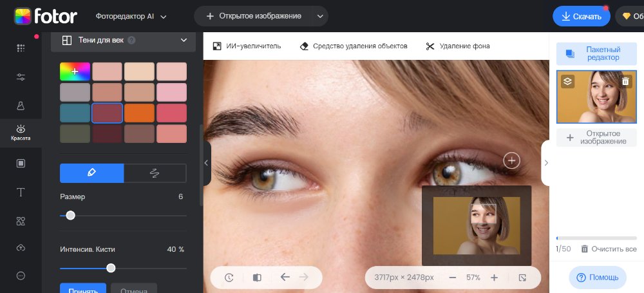Select the coral red eyeshadow swatch
Screen dimensions: 644x293
tap(172, 113)
